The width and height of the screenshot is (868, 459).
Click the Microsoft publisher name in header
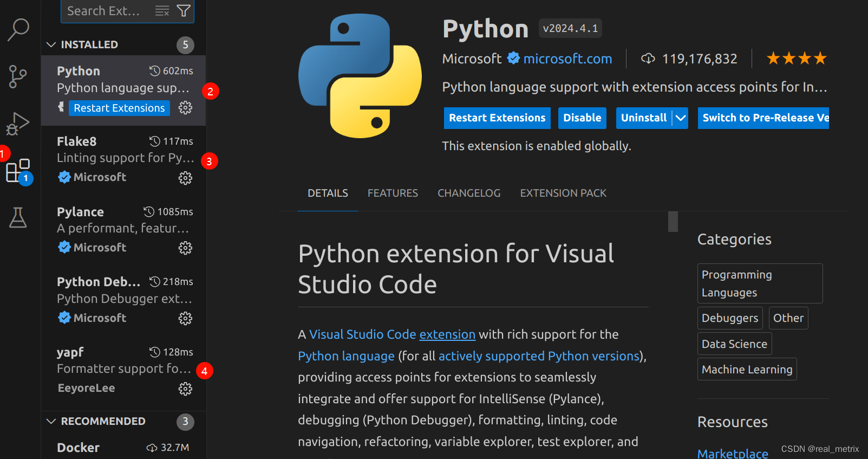tap(472, 59)
